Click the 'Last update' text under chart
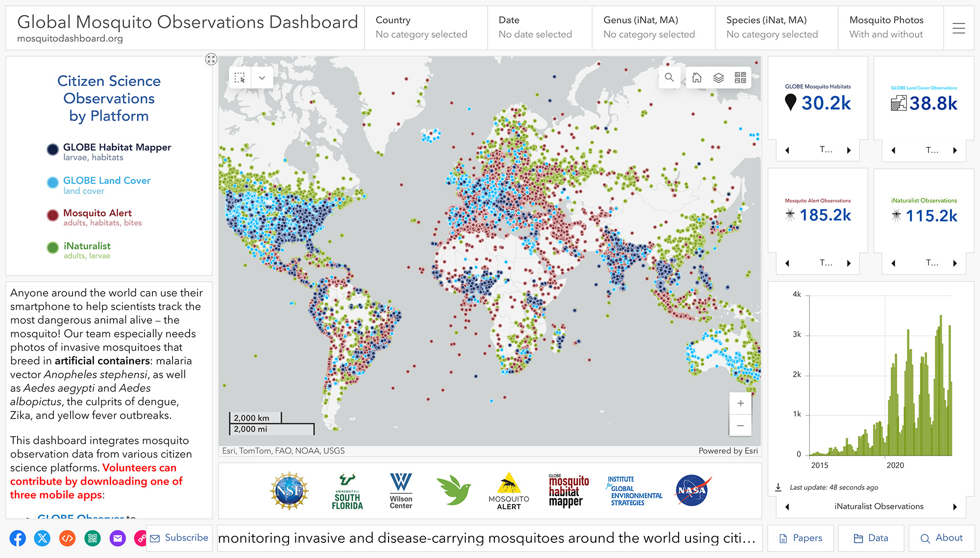This screenshot has height=558, width=980. 833,487
